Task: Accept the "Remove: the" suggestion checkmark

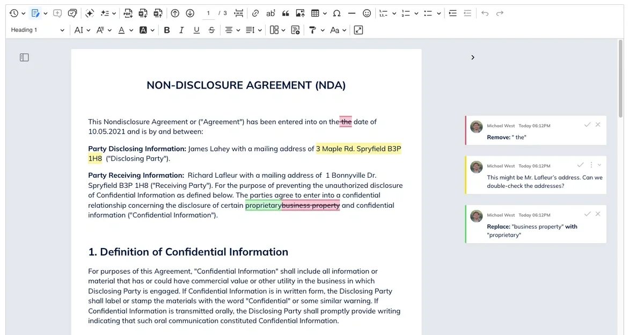Action: [587, 125]
